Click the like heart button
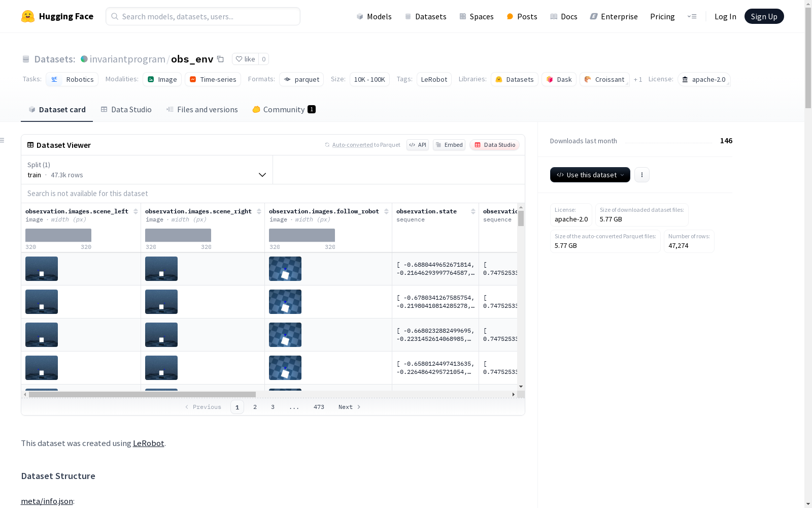The width and height of the screenshot is (812, 508). pos(245,59)
